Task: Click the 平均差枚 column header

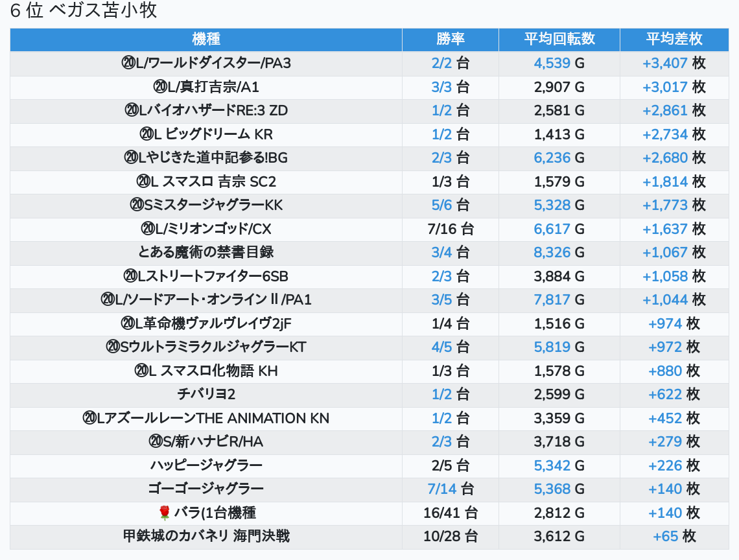Action: coord(674,39)
